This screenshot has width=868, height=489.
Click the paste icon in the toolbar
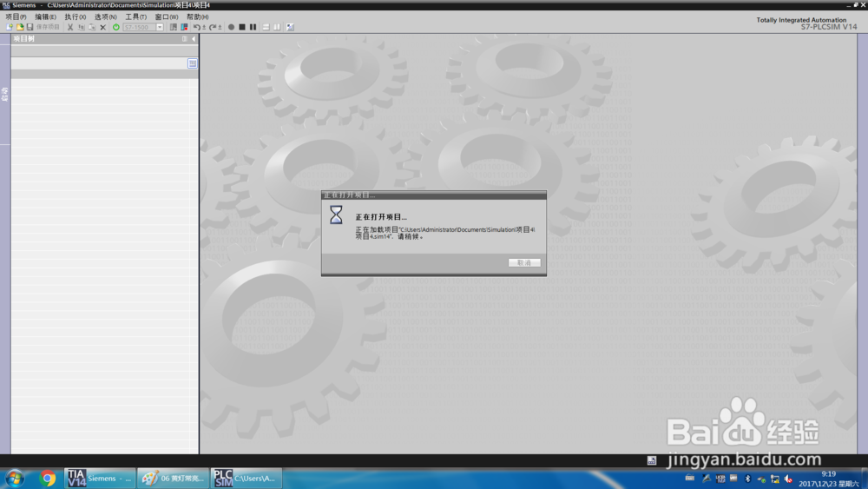coord(93,27)
